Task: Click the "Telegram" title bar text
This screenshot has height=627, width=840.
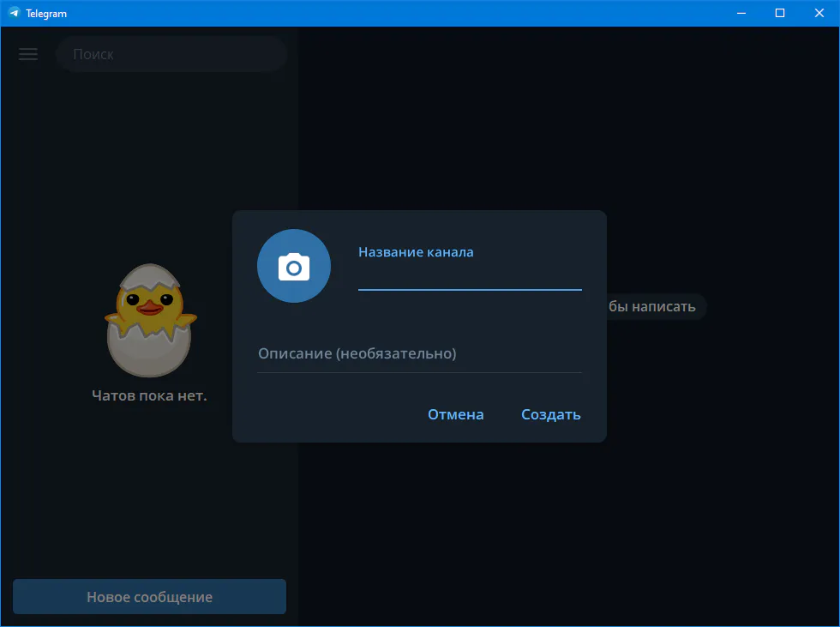Action: click(x=46, y=13)
